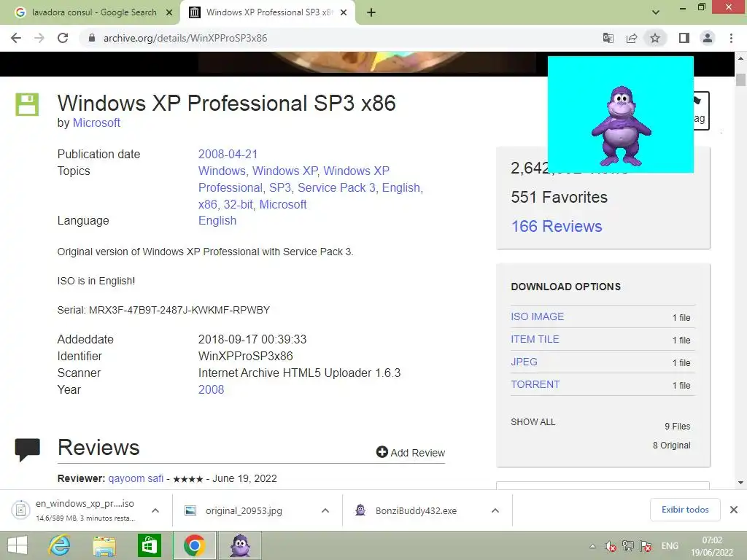Close the downloads bar
This screenshot has width=747, height=560.
click(x=734, y=510)
